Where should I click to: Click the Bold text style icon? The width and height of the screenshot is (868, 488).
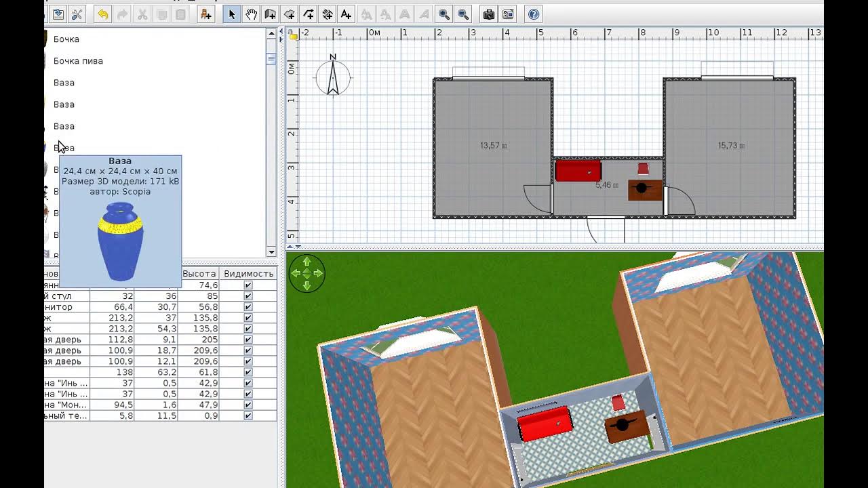[404, 14]
